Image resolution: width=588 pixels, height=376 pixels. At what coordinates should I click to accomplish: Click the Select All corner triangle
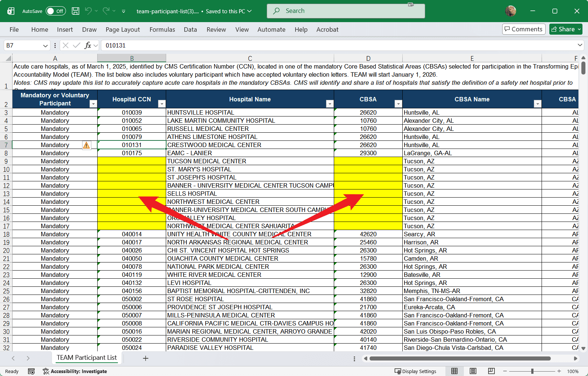tap(8, 58)
